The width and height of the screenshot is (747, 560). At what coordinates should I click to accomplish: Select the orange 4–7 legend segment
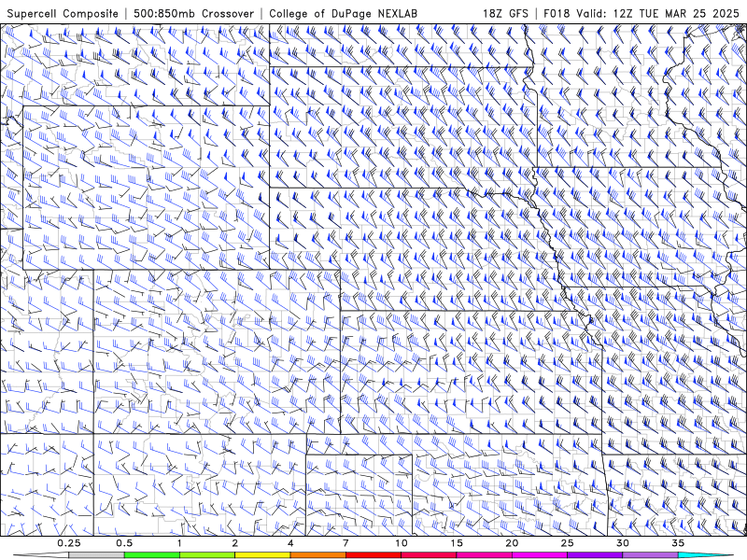point(317,555)
